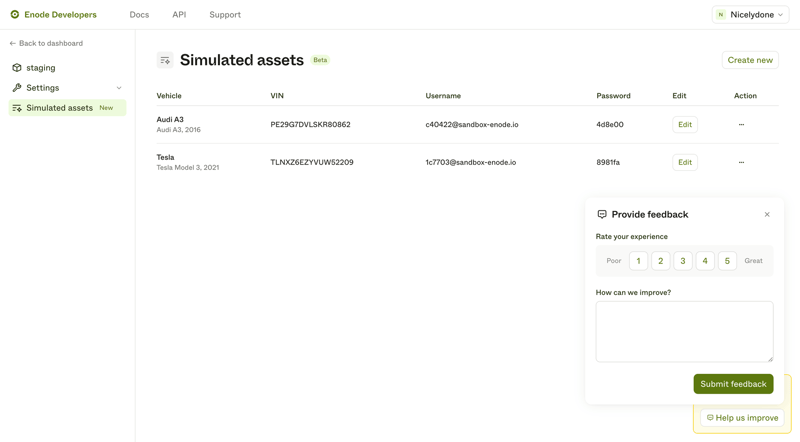
Task: Rate experience as 5
Action: 727,261
